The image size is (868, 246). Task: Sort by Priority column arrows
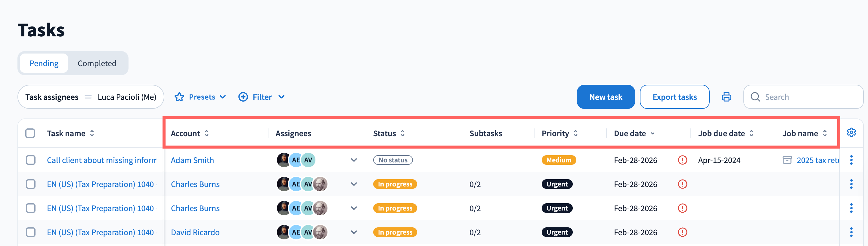pyautogui.click(x=575, y=133)
